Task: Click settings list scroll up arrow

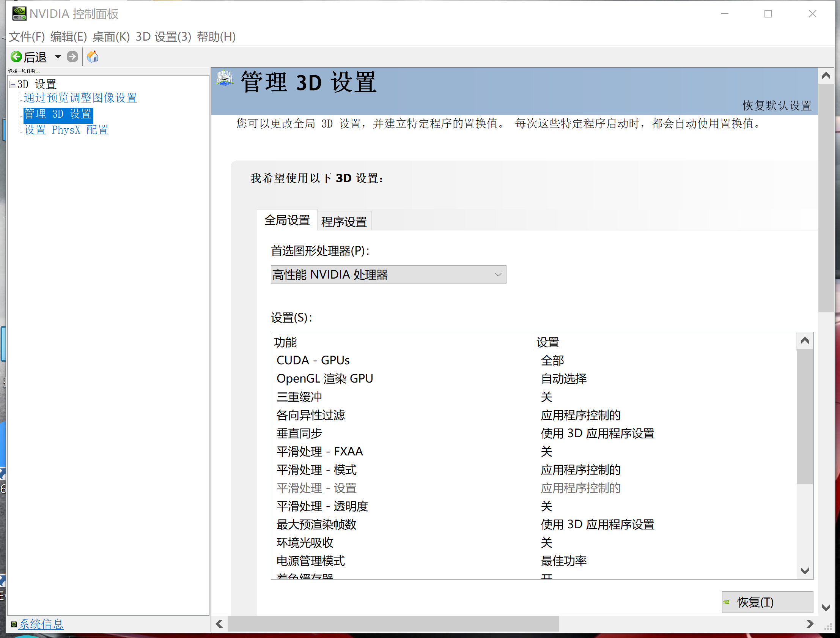Action: (x=805, y=340)
